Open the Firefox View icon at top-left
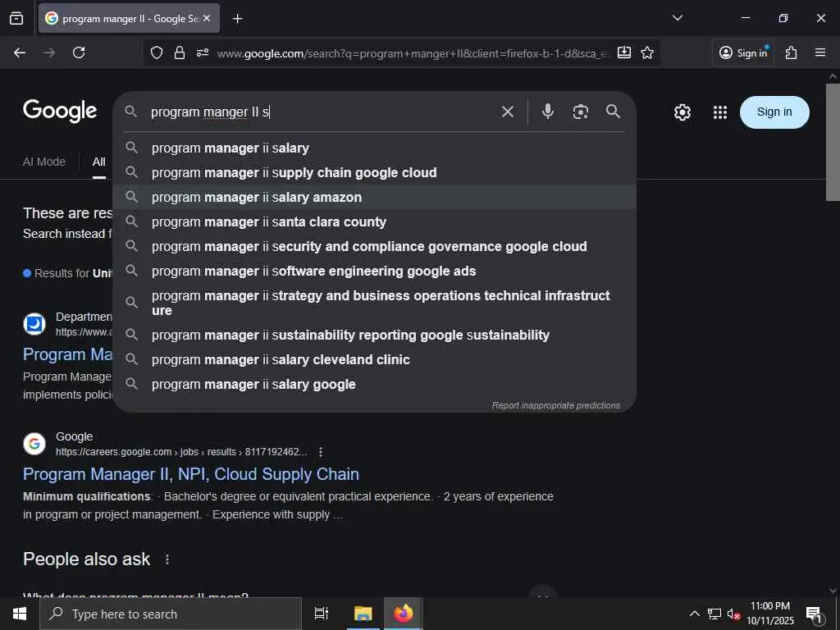 [x=16, y=18]
